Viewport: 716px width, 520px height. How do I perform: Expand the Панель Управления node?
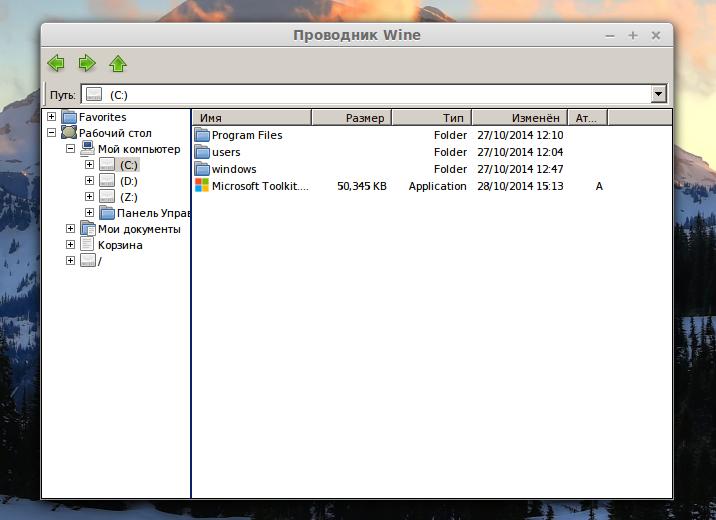90,212
